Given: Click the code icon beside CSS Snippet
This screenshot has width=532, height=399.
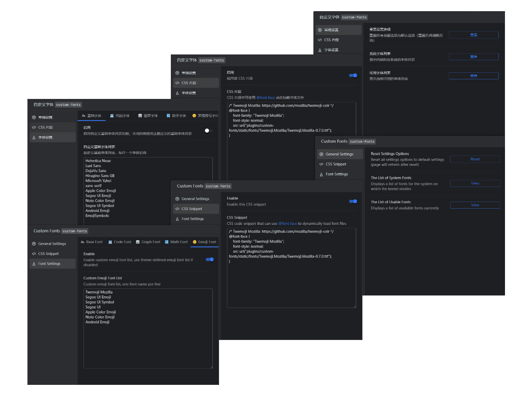Looking at the screenshot, I should pos(33,254).
